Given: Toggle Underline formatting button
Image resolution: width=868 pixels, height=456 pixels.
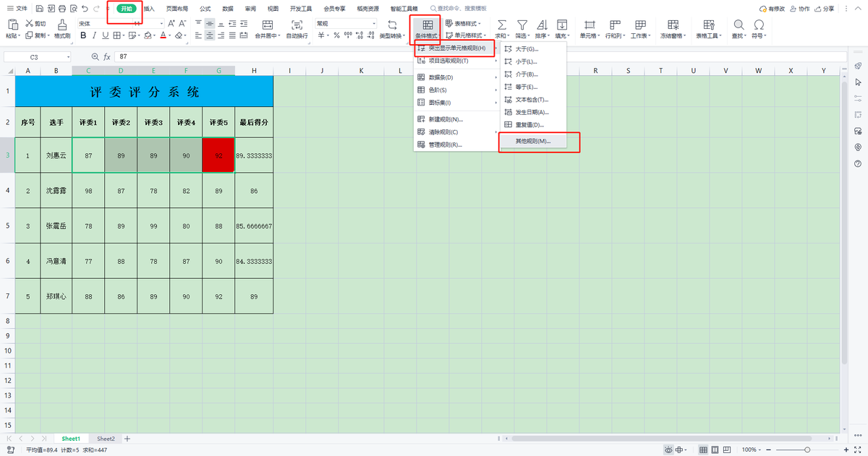Looking at the screenshot, I should [105, 35].
